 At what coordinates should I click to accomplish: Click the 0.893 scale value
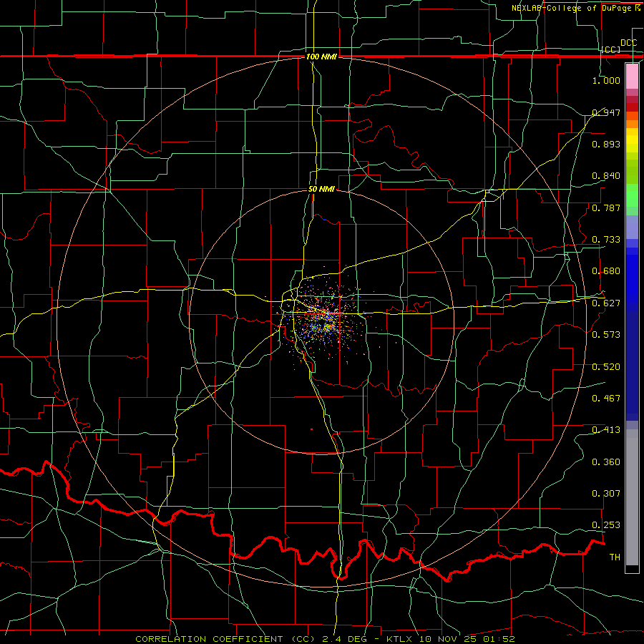pos(606,144)
